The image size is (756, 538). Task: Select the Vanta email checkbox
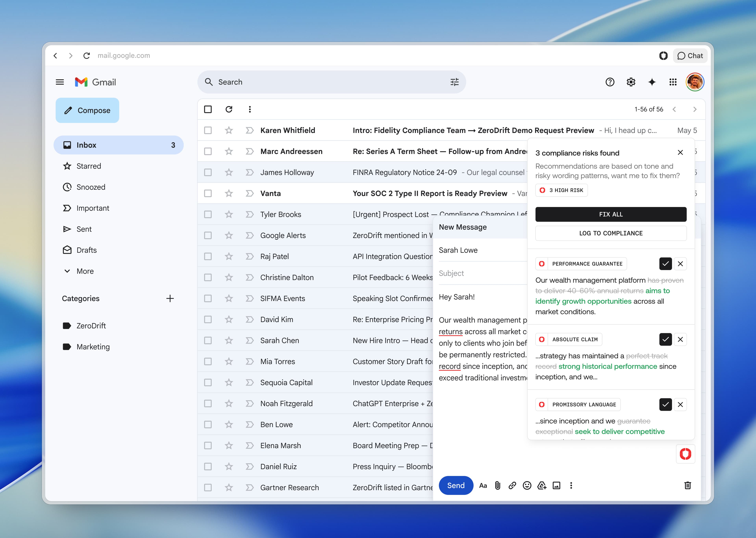(x=208, y=193)
